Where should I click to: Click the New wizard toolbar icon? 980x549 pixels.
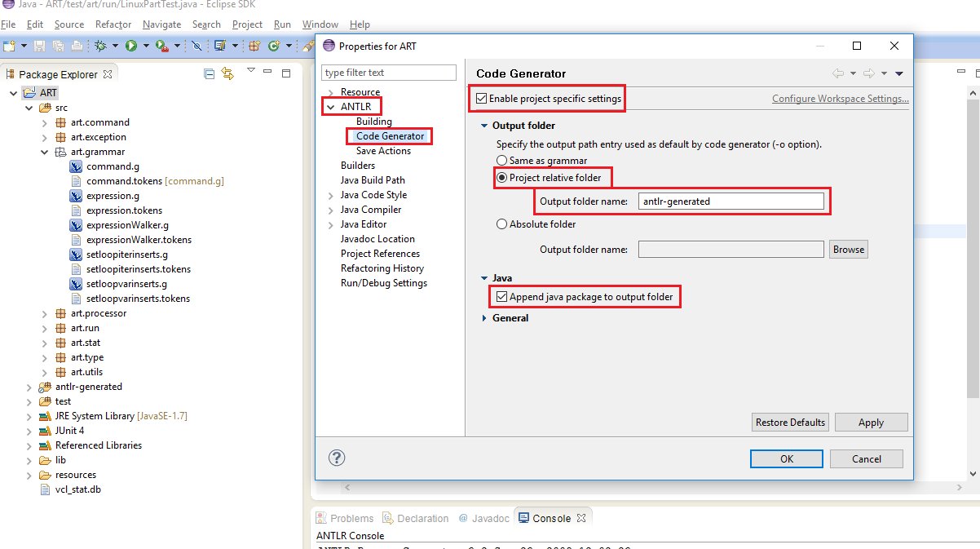pos(9,46)
